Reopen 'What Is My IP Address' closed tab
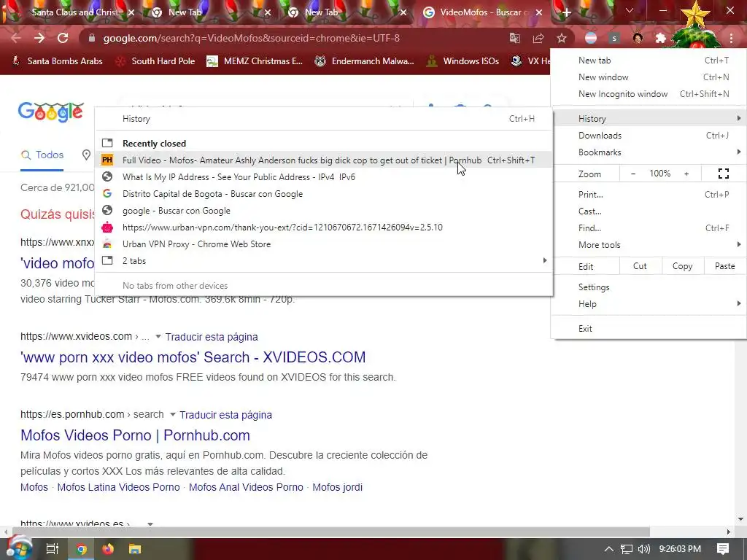The height and width of the screenshot is (560, 747). coord(324,177)
